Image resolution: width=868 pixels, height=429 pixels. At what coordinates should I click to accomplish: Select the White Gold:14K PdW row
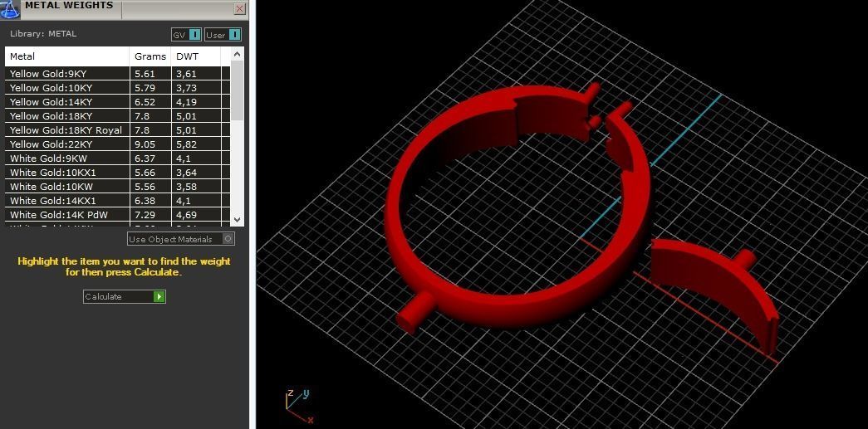click(117, 214)
